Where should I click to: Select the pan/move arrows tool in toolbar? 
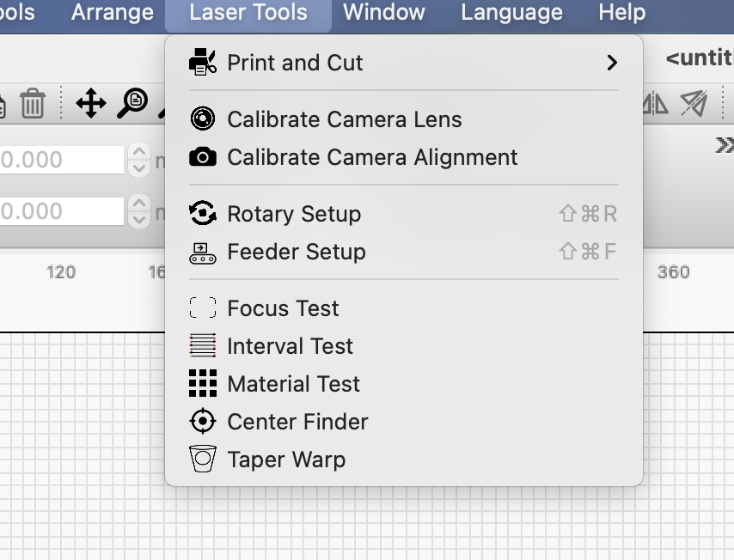(x=90, y=104)
